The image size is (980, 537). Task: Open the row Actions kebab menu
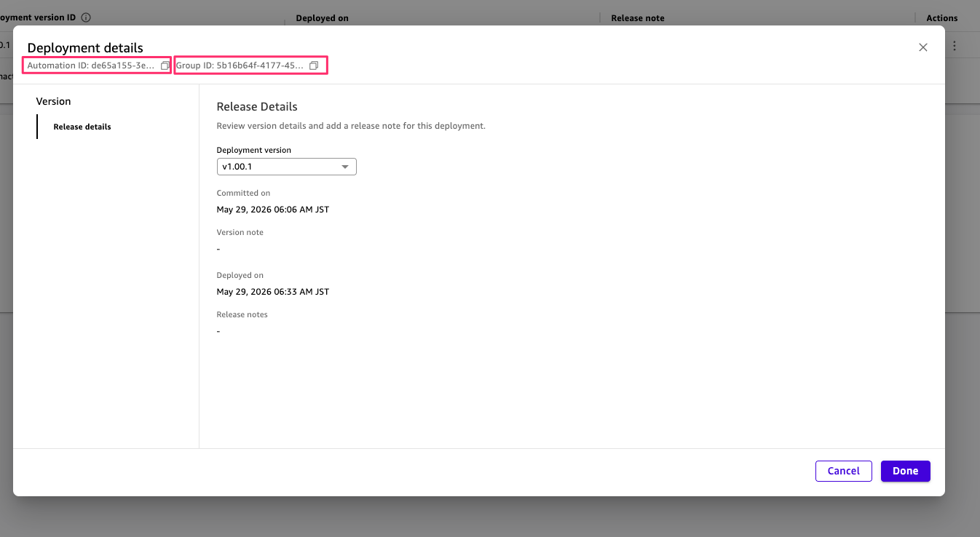955,46
